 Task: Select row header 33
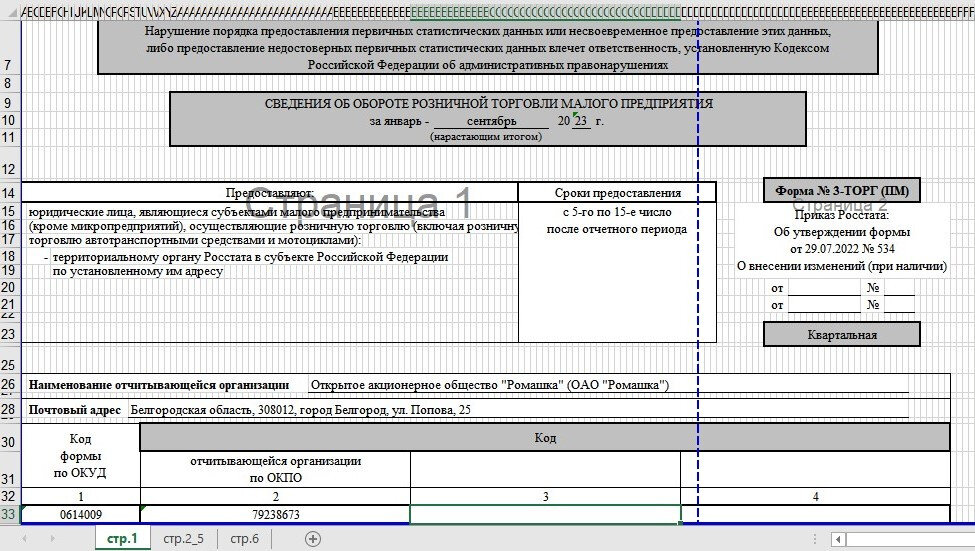[x=8, y=514]
